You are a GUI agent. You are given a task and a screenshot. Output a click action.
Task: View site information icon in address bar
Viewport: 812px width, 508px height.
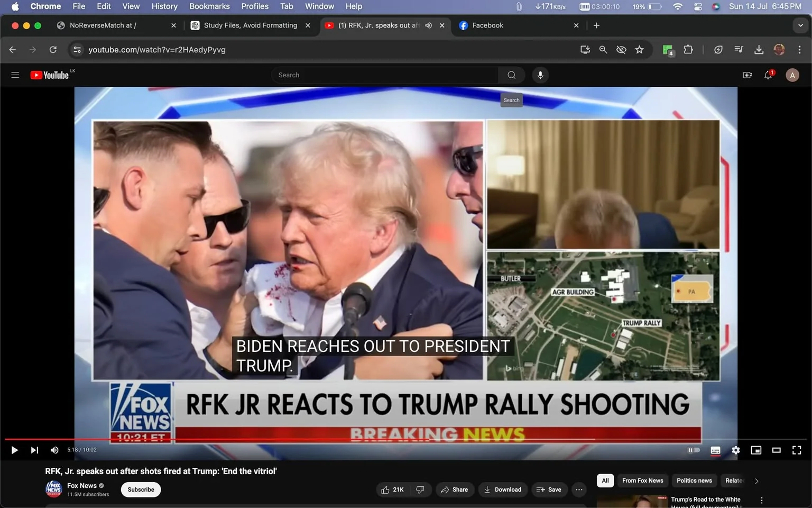pos(77,50)
